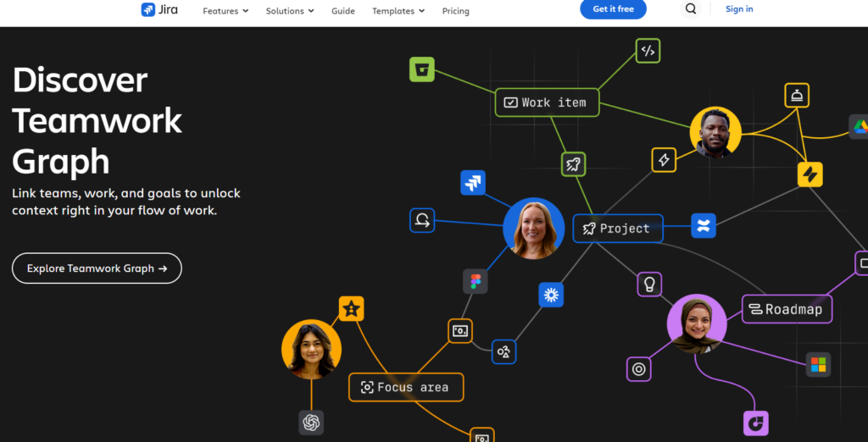Click the purple pie chart icon
The height and width of the screenshot is (442, 868).
click(x=755, y=423)
